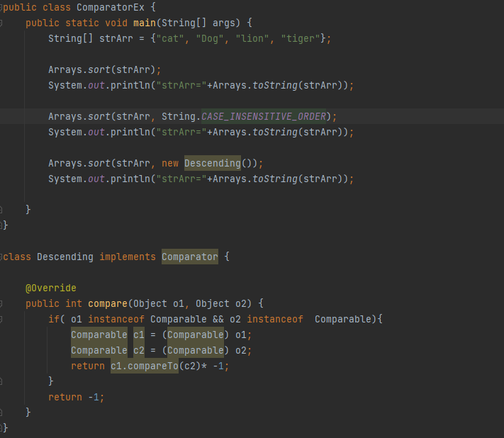
Task: Click the "lion" string literal
Action: [252, 38]
